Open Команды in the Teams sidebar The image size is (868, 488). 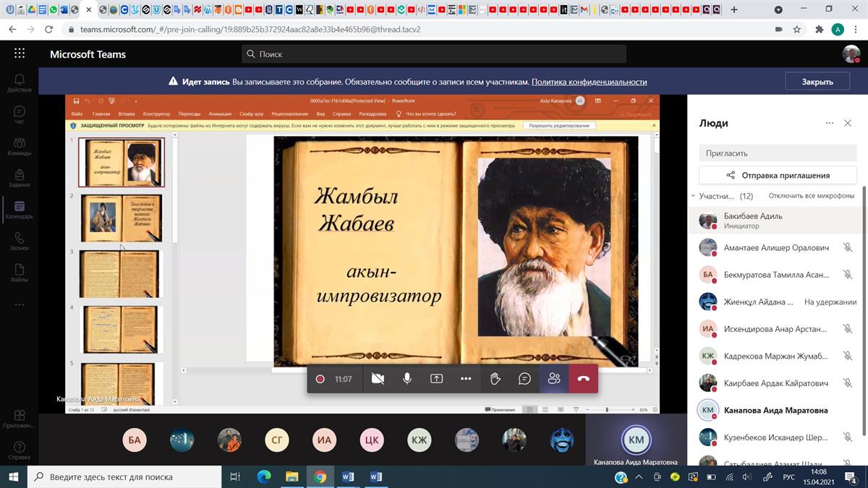20,146
